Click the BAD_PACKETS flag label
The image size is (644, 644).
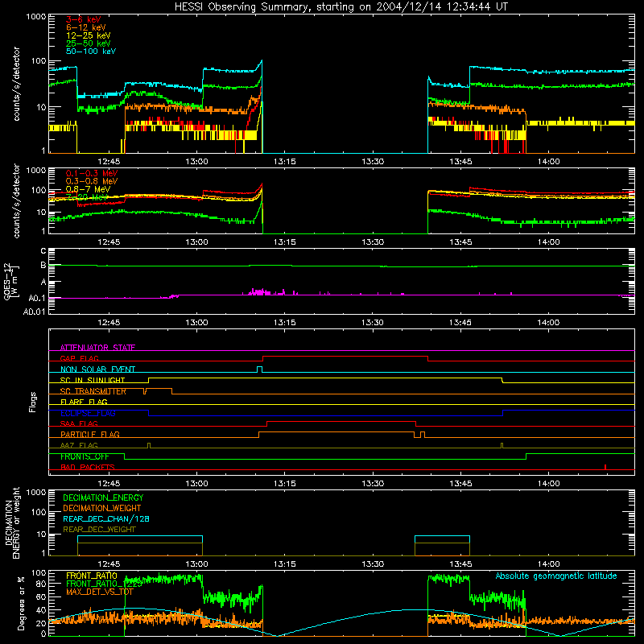tap(88, 467)
